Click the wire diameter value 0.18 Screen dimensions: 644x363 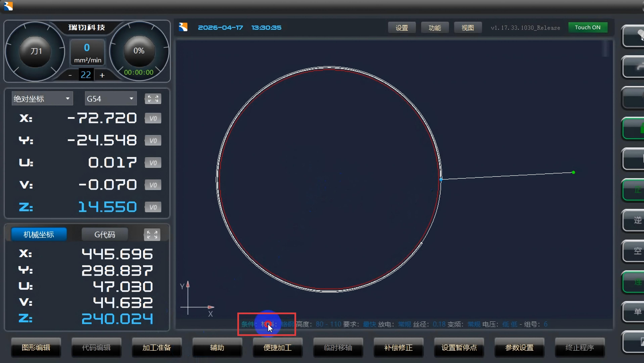pos(439,324)
